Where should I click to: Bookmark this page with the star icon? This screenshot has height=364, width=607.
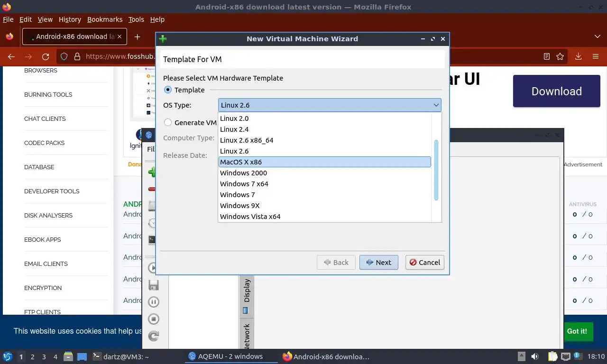click(x=560, y=56)
